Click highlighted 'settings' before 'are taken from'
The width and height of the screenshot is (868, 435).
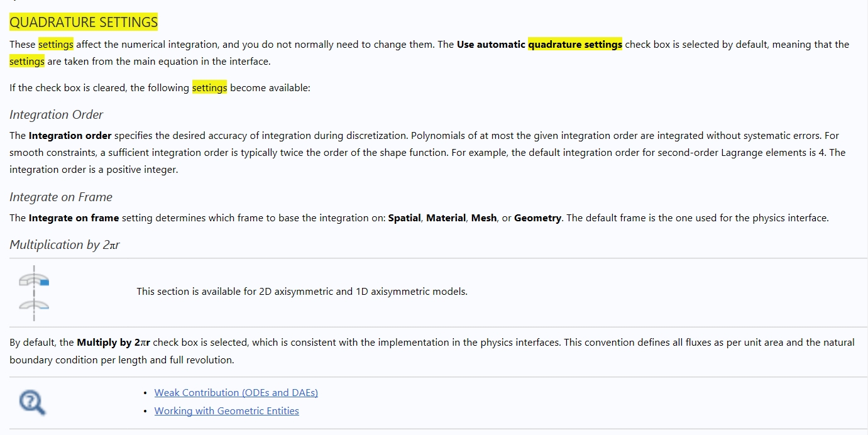(x=27, y=62)
